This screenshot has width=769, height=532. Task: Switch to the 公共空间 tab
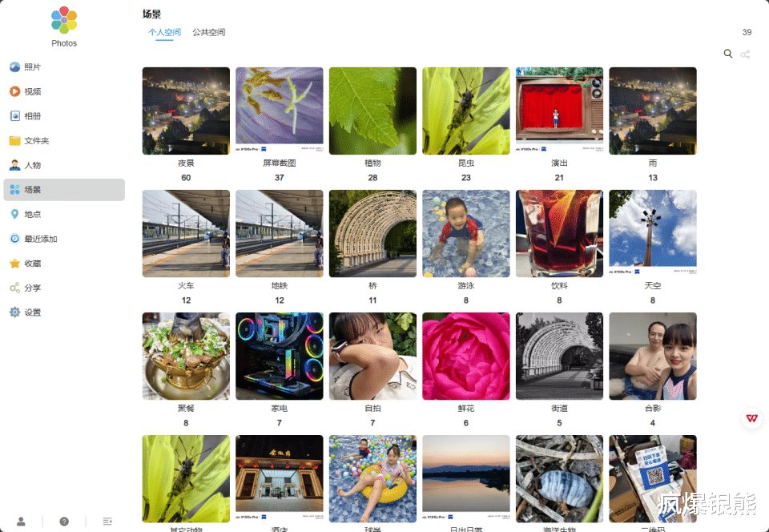(208, 32)
